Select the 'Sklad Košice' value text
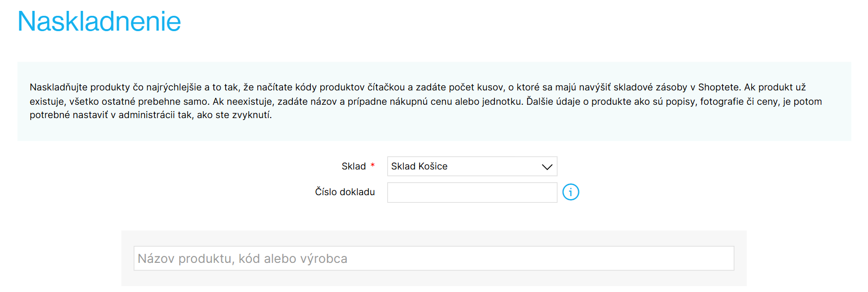The height and width of the screenshot is (292, 868). (x=419, y=167)
